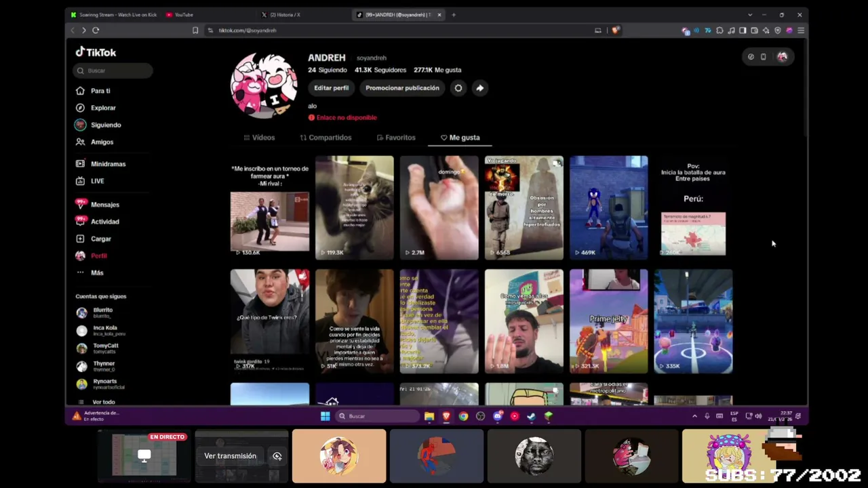Viewport: 868px width, 488px height.
Task: Click the profile settings gear icon
Action: [458, 88]
